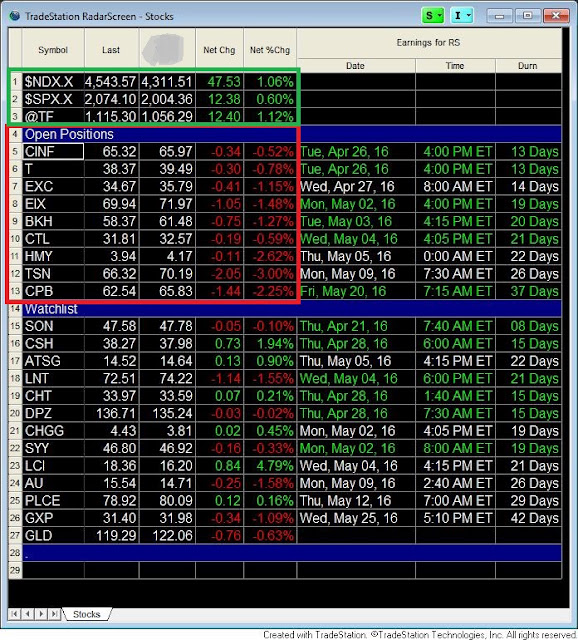
Task: Click EXC earnings time 8:00 AM ET
Action: click(455, 187)
